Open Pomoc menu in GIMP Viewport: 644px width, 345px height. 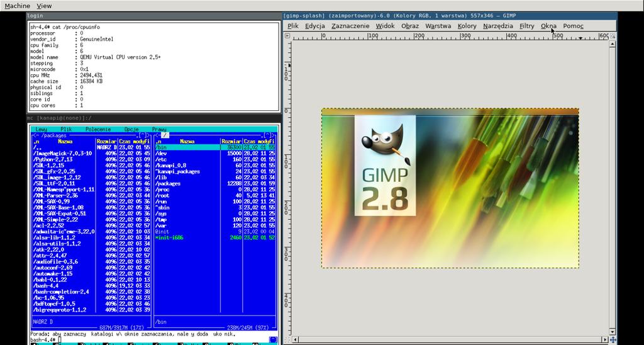click(573, 26)
